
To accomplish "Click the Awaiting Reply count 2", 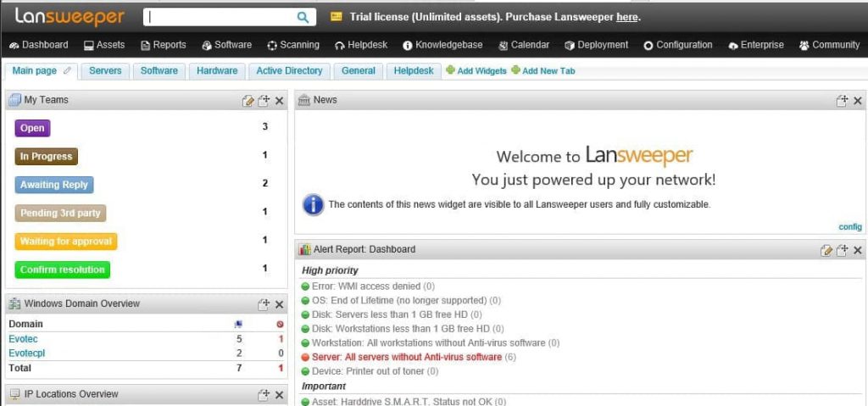I will 265,183.
